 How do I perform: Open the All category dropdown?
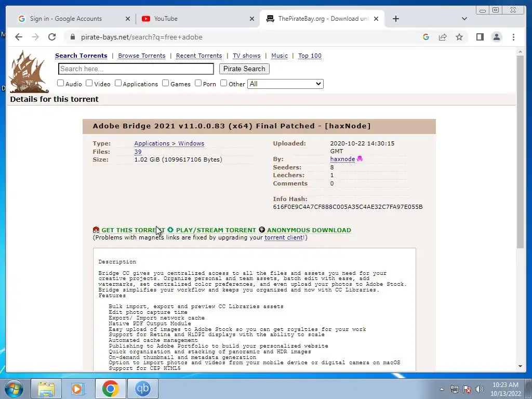[x=285, y=84]
